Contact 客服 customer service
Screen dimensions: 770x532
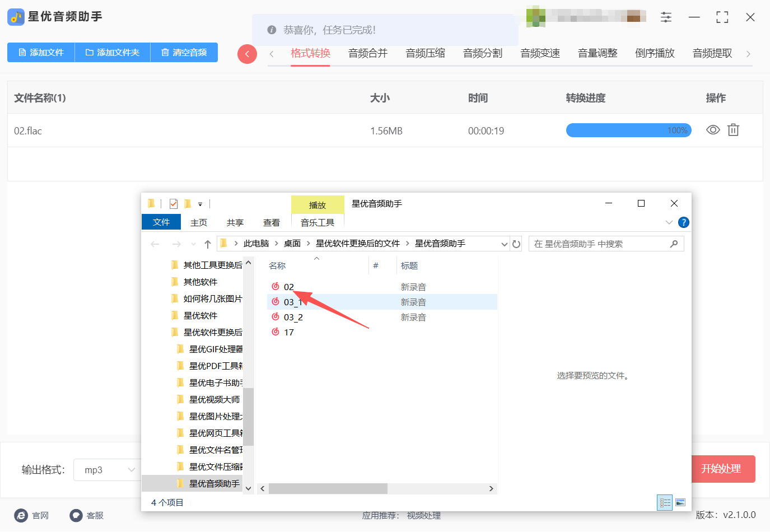(76, 515)
